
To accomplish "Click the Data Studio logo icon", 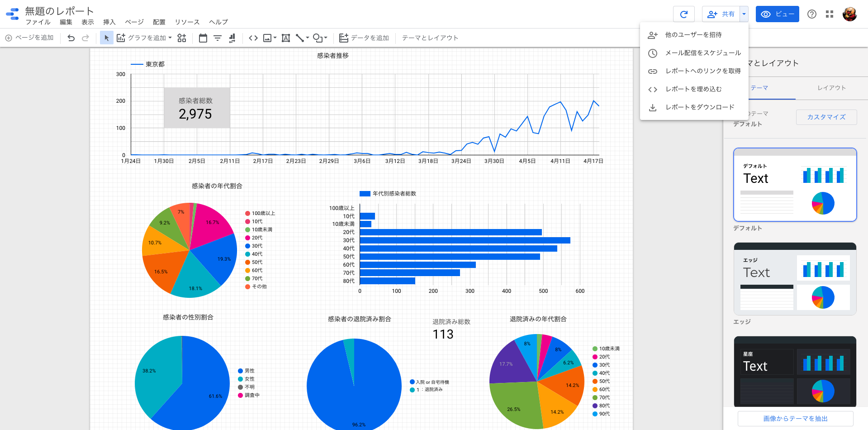I will click(x=13, y=14).
